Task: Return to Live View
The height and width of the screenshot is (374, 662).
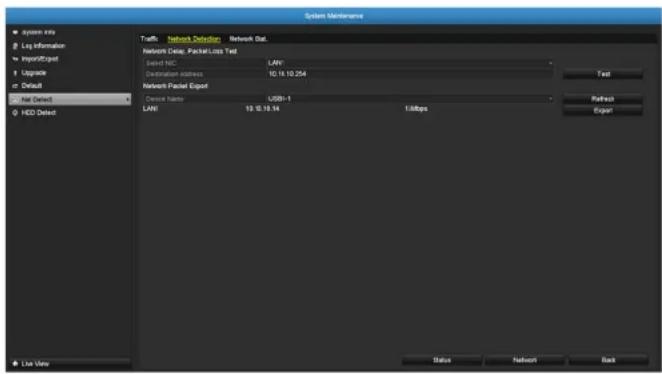Action: 70,363
